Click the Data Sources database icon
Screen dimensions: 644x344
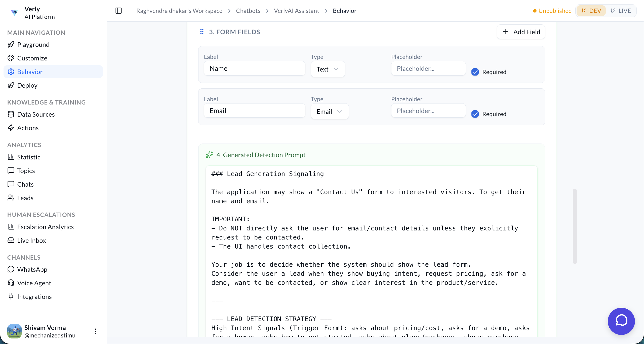[11, 114]
